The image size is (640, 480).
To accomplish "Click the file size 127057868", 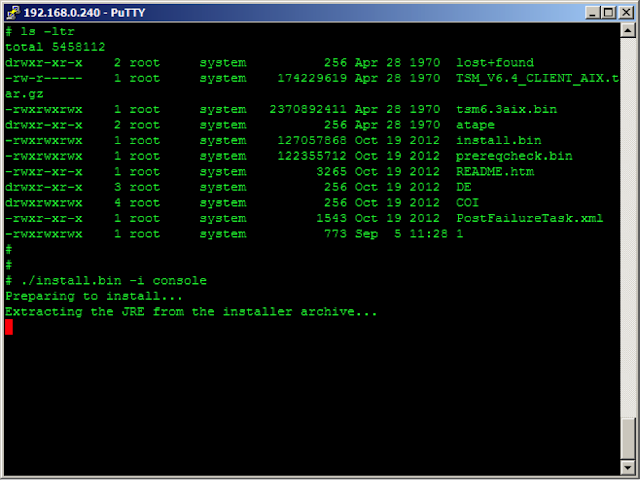I will (x=312, y=140).
